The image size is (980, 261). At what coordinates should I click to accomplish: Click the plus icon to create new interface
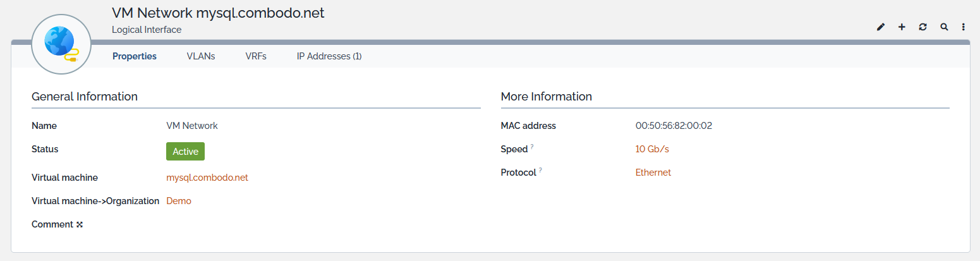pyautogui.click(x=902, y=27)
